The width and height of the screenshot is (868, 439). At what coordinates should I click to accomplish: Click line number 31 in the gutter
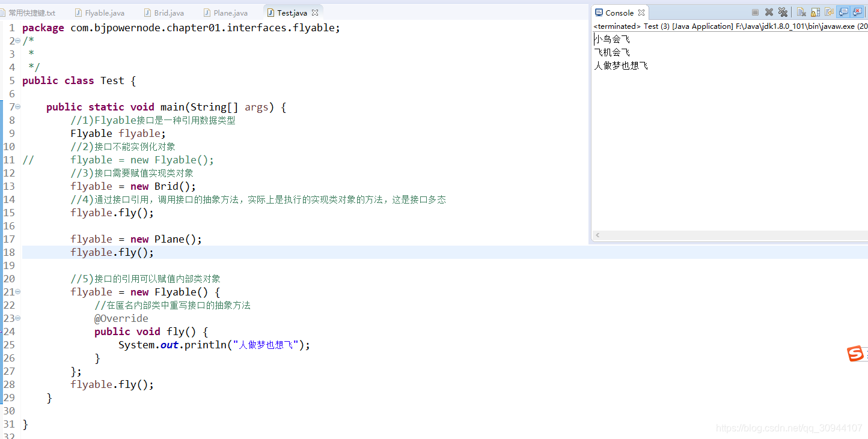click(8, 424)
